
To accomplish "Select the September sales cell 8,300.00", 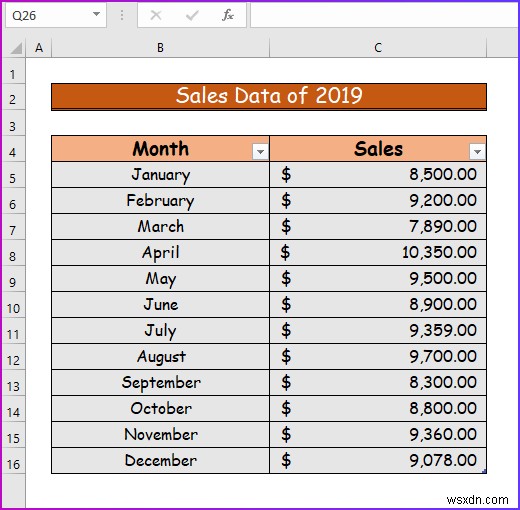I will [x=378, y=383].
